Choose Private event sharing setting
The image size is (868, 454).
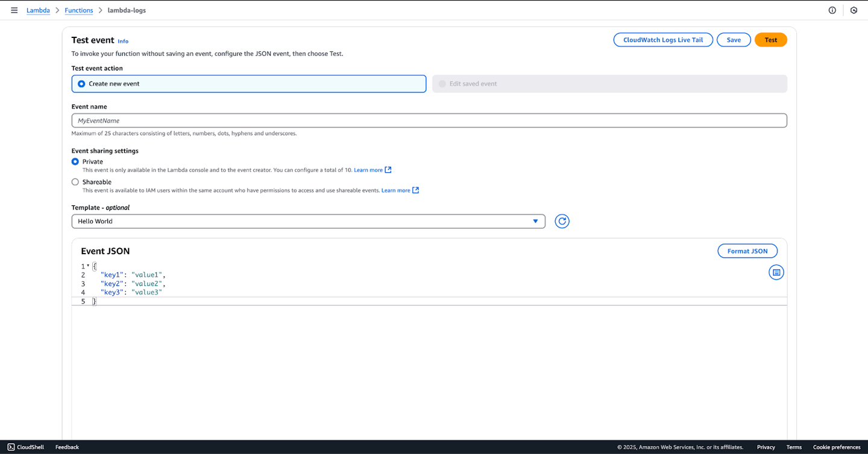pyautogui.click(x=75, y=162)
